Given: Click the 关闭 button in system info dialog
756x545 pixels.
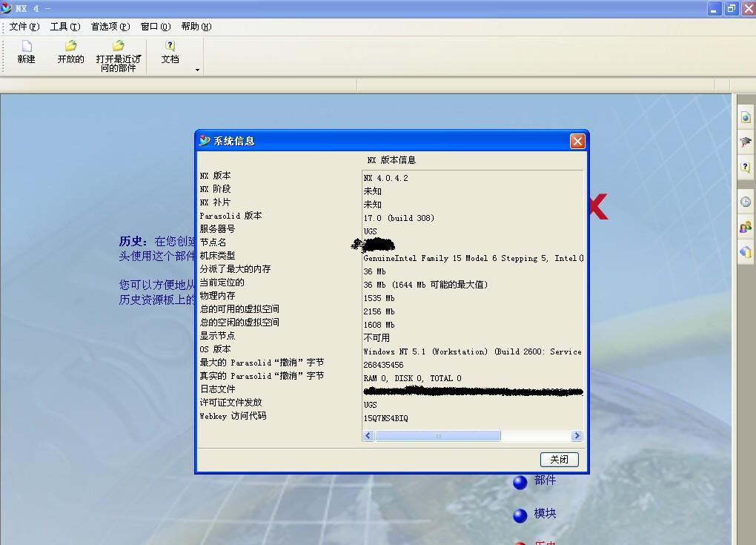Looking at the screenshot, I should point(560,460).
